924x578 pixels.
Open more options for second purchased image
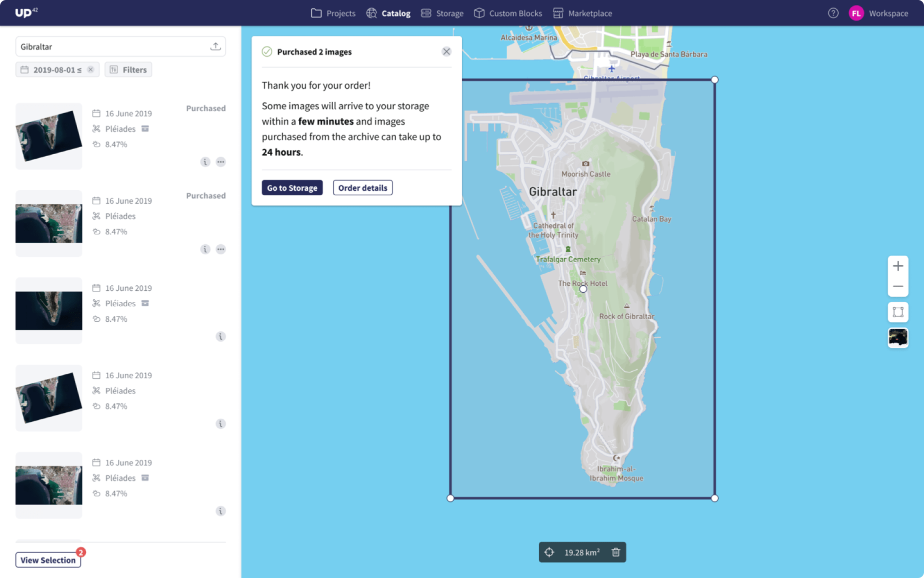(220, 249)
